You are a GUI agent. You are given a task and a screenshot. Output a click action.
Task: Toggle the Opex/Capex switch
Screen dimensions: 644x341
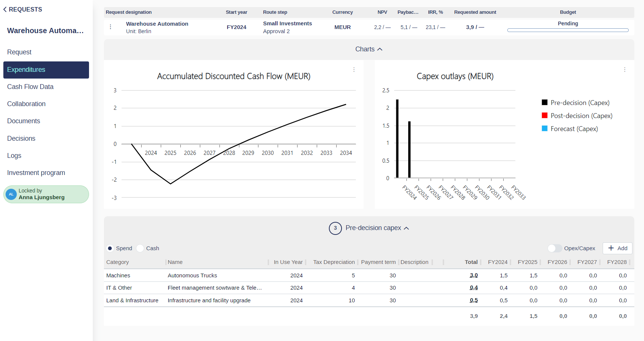point(555,248)
